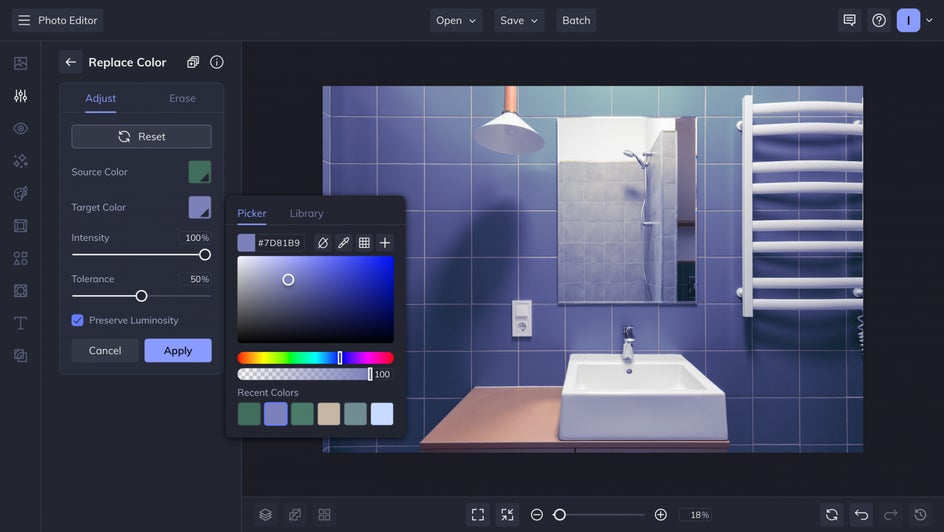Open the Layers panel icon in bottom bar
This screenshot has height=532, width=944.
(x=266, y=515)
